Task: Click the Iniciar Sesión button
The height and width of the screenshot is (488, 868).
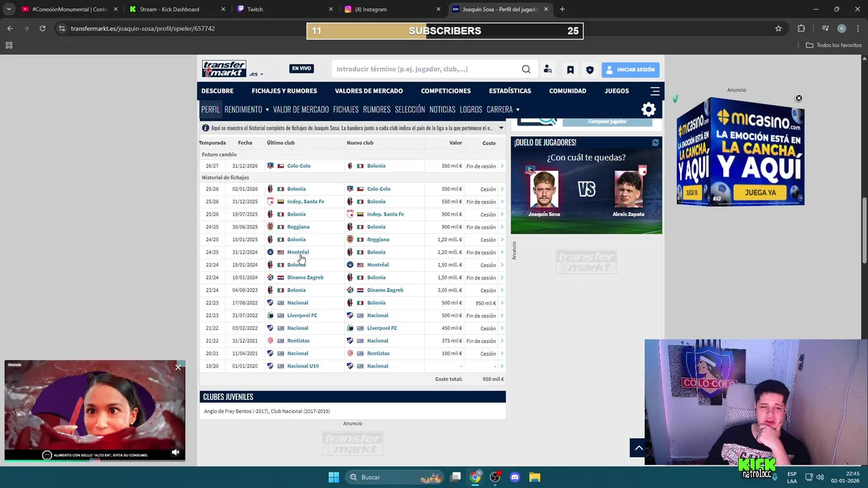Action: [x=630, y=70]
